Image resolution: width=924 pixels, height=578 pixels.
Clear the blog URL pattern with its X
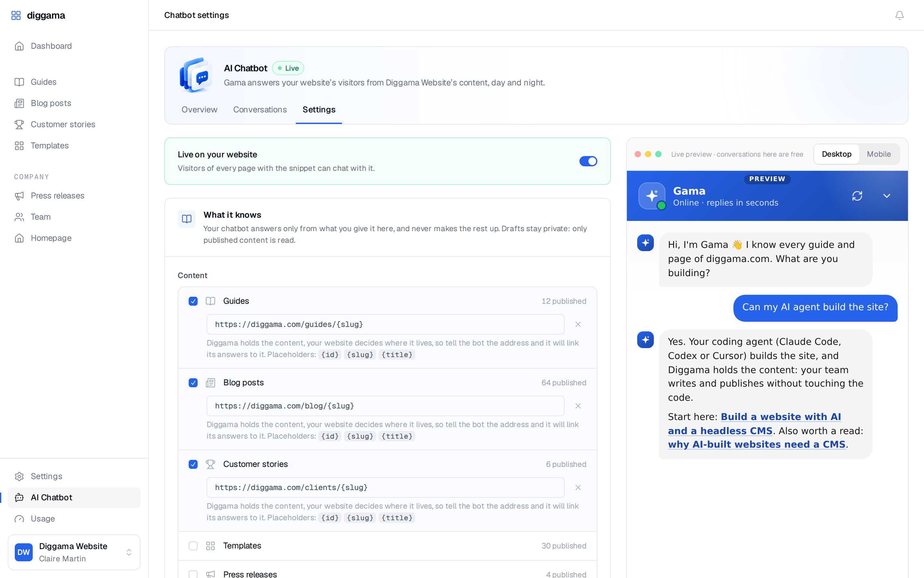(x=578, y=406)
